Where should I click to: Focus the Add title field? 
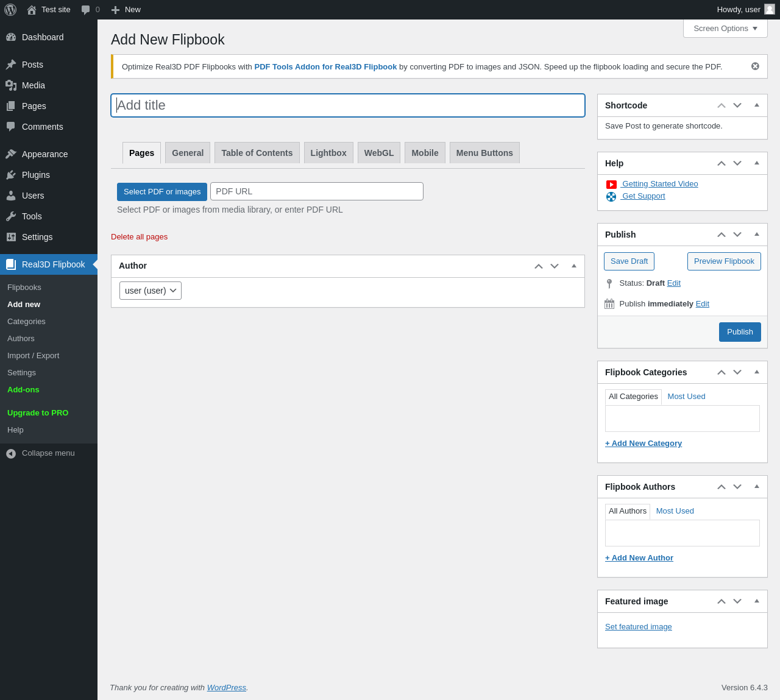point(348,105)
